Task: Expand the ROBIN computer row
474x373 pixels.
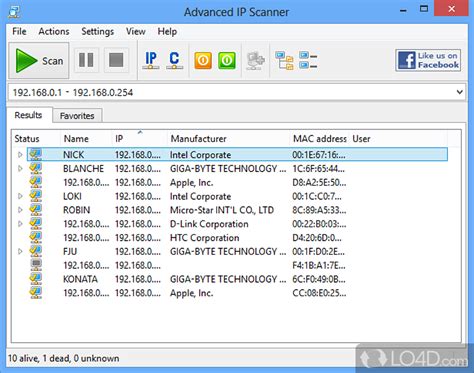Action: click(x=20, y=210)
